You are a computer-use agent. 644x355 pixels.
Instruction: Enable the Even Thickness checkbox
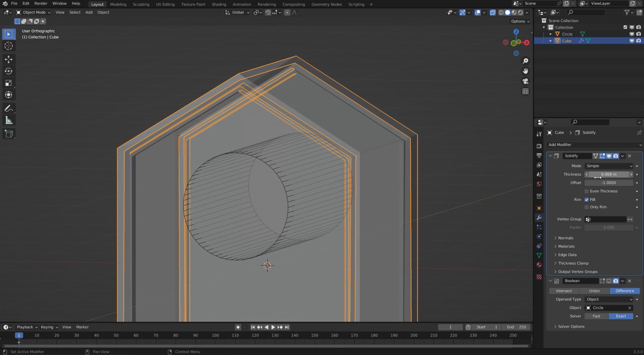586,191
